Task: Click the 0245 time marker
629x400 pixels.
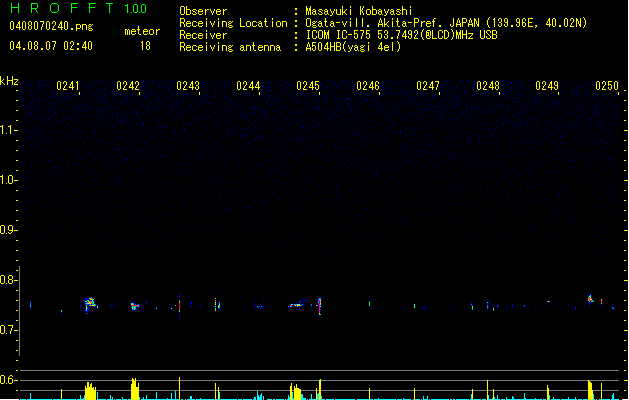Action: (308, 86)
